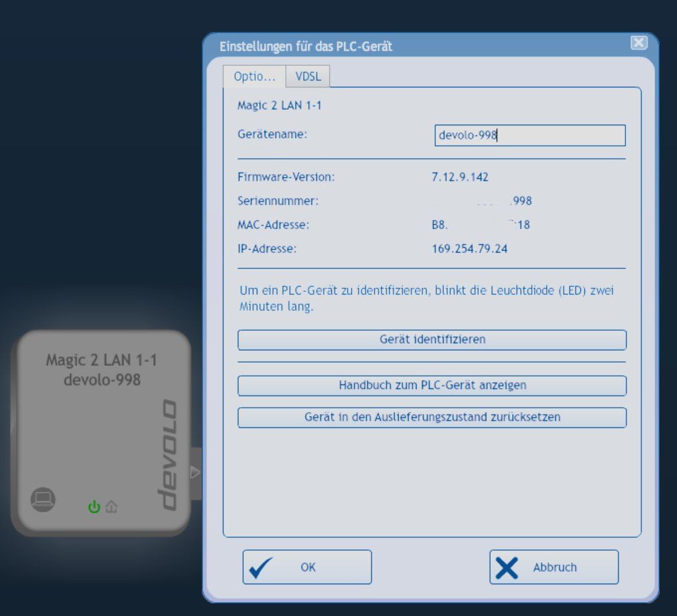The image size is (677, 616).
Task: Open Handbuch zum PLC-Gerät anzeigen
Action: (x=432, y=386)
